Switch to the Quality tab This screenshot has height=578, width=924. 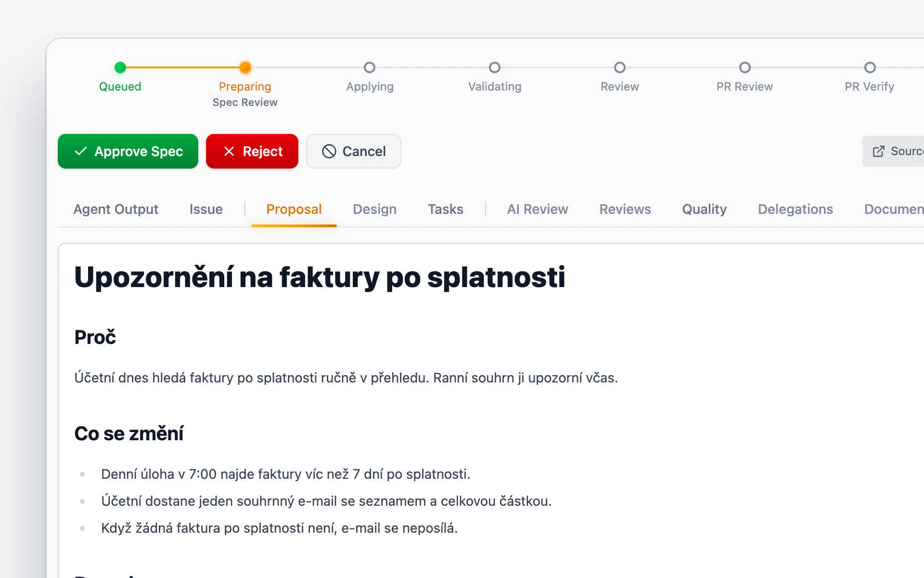pos(705,209)
